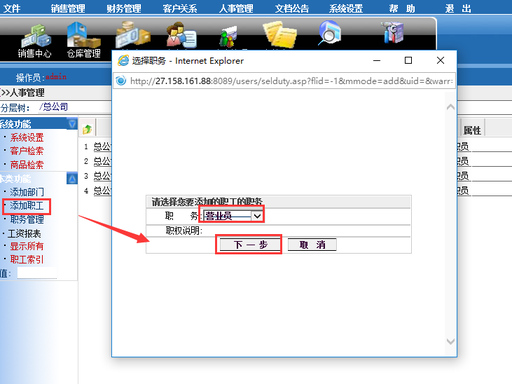
Task: Click the 退出 menu item
Action: [458, 8]
